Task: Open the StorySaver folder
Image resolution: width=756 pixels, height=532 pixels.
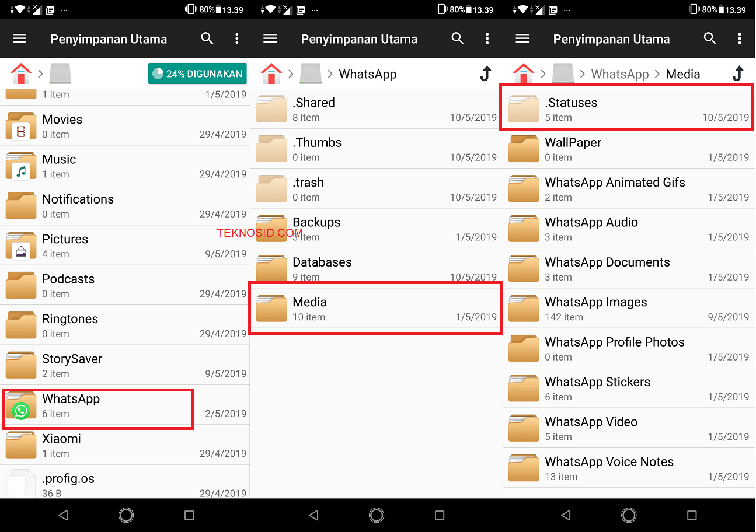Action: tap(125, 366)
